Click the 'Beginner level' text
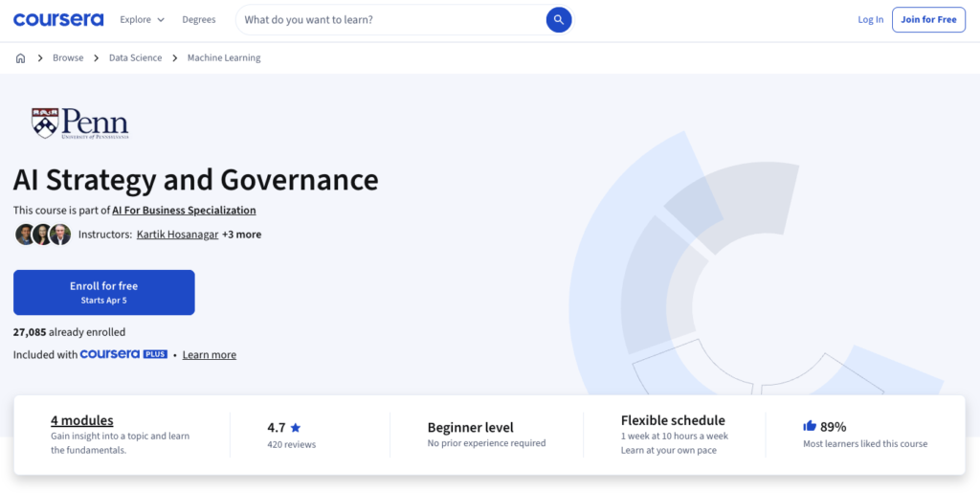This screenshot has height=493, width=980. pos(471,427)
